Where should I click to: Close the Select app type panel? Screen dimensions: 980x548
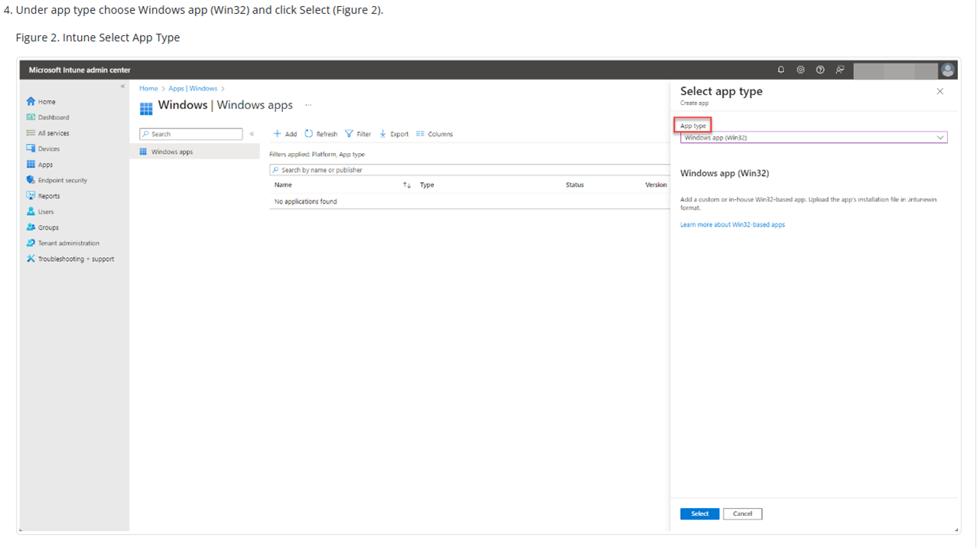tap(940, 91)
